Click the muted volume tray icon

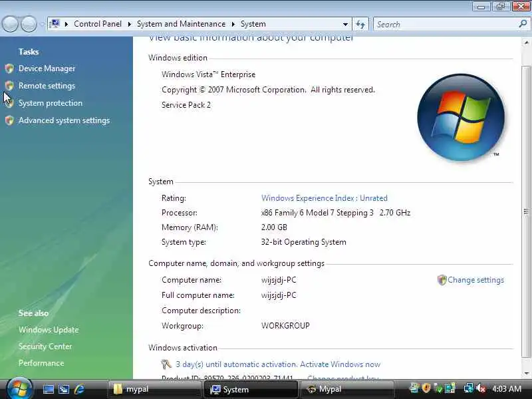coord(481,388)
